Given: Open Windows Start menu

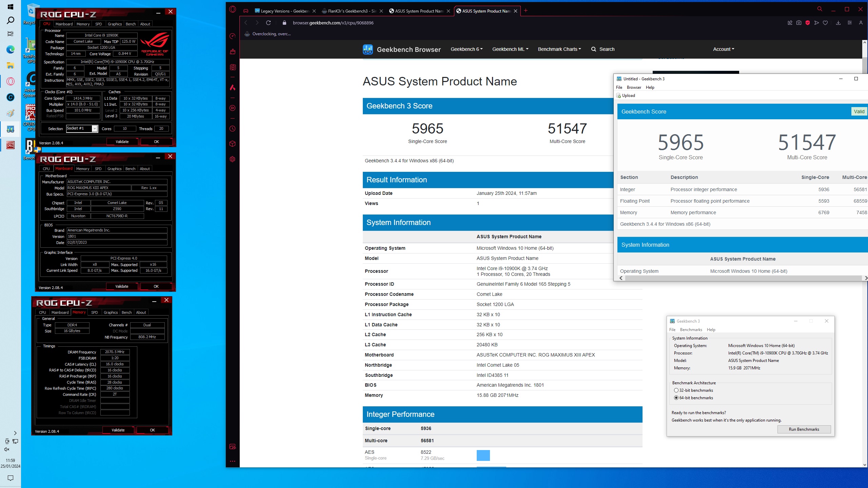Looking at the screenshot, I should pyautogui.click(x=10, y=7).
